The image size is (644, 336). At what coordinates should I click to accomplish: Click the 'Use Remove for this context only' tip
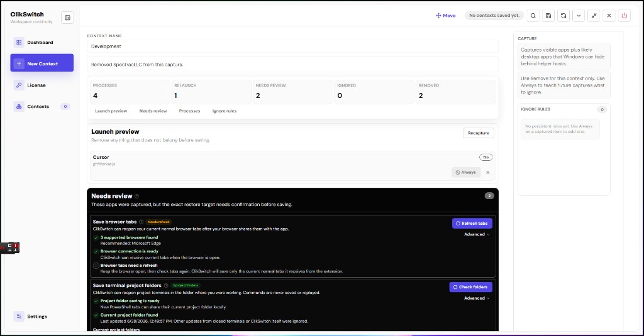click(564, 85)
